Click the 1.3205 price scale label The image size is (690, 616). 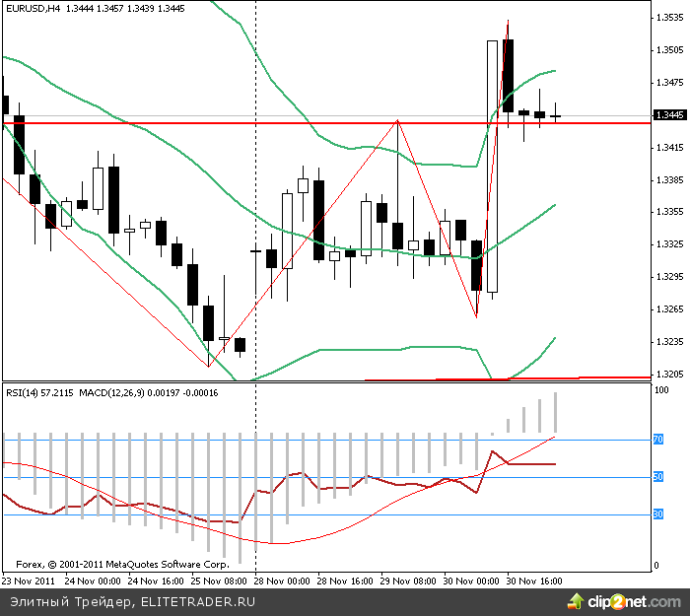[670, 375]
